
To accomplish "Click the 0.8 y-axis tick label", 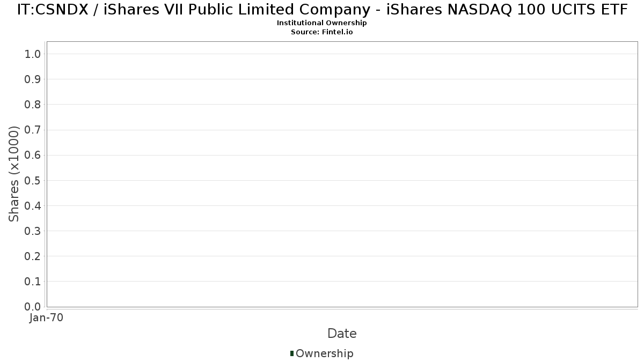I will tap(33, 105).
